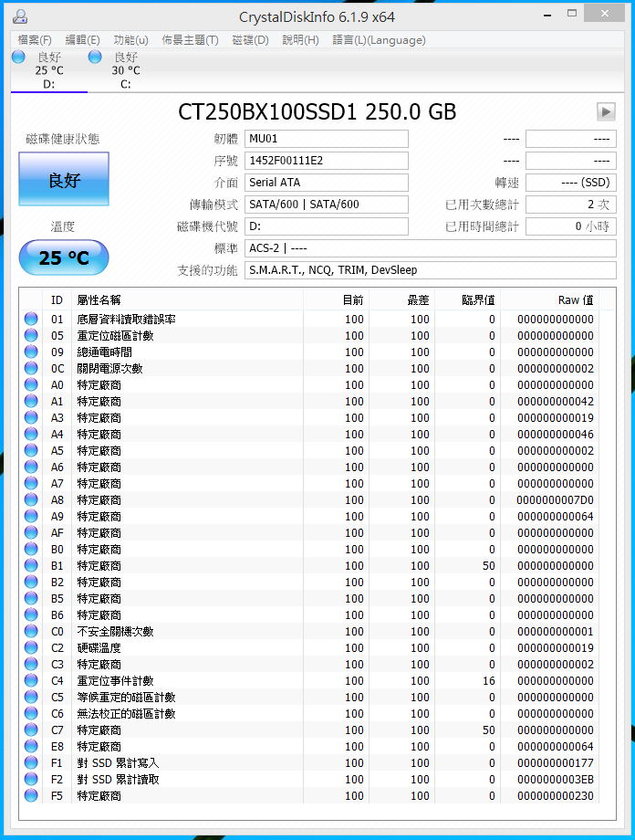Click status icon for attribute A9

(x=31, y=517)
